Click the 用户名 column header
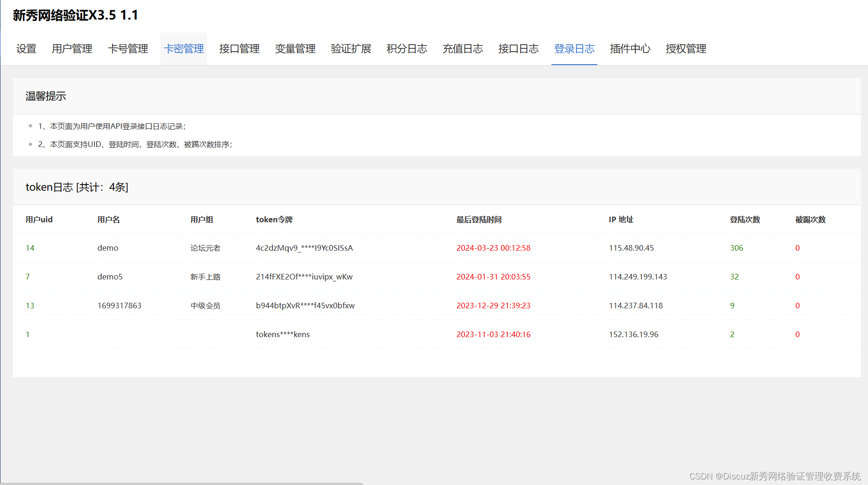 point(109,219)
